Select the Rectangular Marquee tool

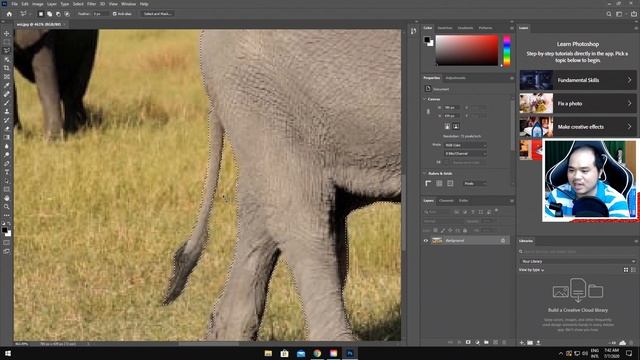tap(7, 42)
